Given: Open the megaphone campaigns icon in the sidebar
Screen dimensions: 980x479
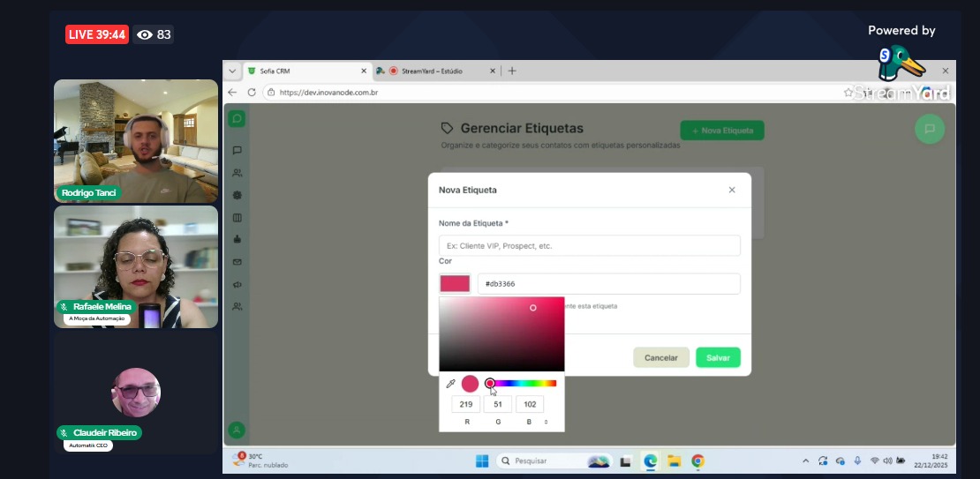Looking at the screenshot, I should point(237,284).
